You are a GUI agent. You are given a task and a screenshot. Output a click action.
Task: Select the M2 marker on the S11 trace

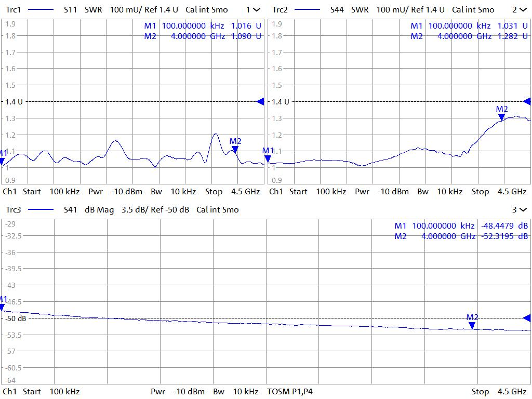coord(235,149)
